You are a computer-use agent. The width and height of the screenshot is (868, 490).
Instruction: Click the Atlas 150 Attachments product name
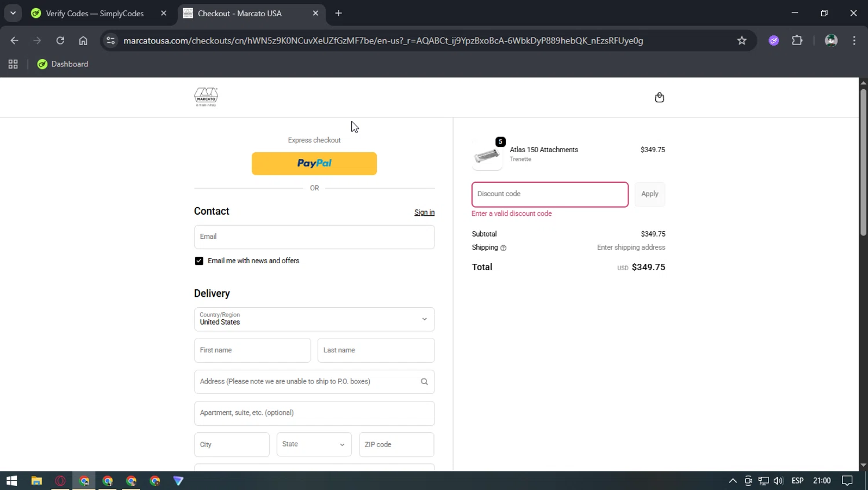[x=544, y=150]
